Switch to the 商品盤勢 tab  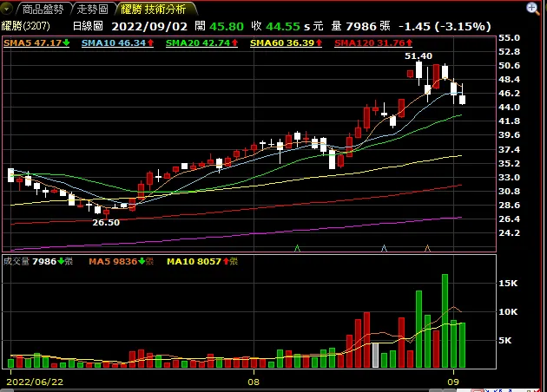pyautogui.click(x=43, y=9)
